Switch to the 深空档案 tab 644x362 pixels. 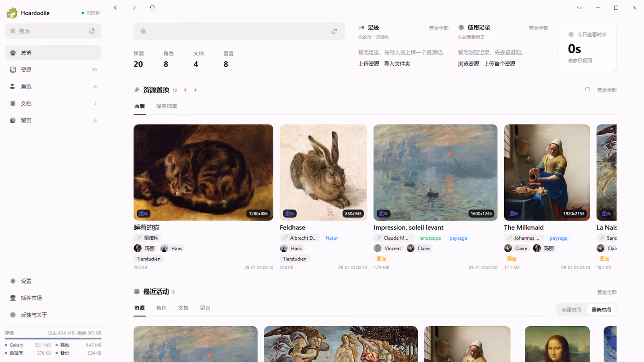pyautogui.click(x=167, y=106)
